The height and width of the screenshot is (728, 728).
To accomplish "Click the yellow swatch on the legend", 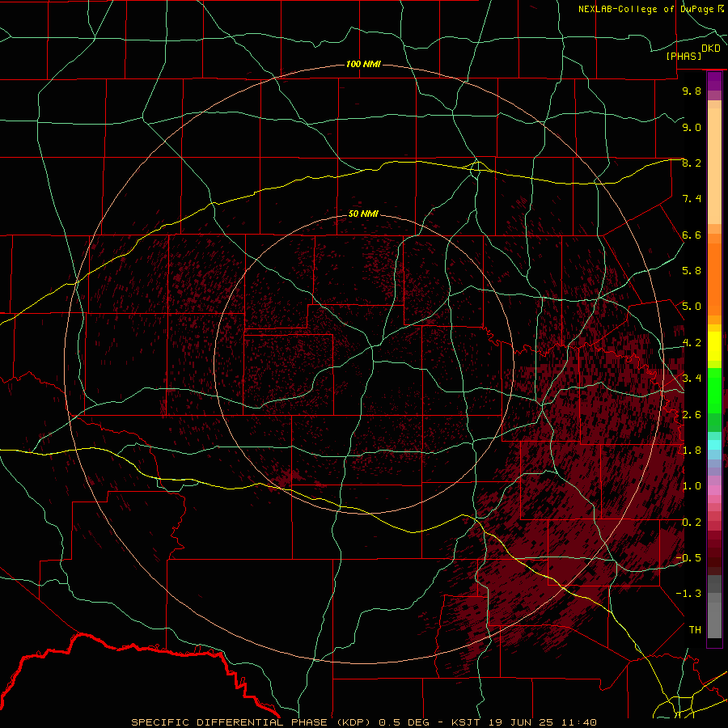I will point(714,346).
